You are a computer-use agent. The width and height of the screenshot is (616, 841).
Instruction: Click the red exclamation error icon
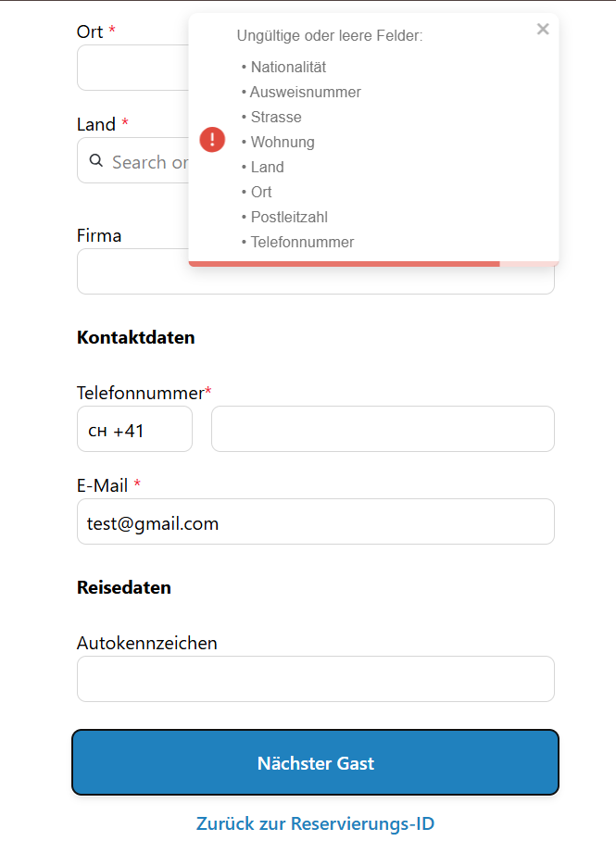click(212, 140)
